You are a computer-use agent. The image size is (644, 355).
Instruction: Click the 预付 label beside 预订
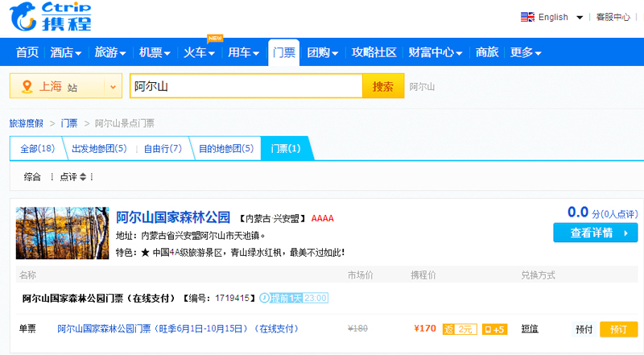point(584,329)
